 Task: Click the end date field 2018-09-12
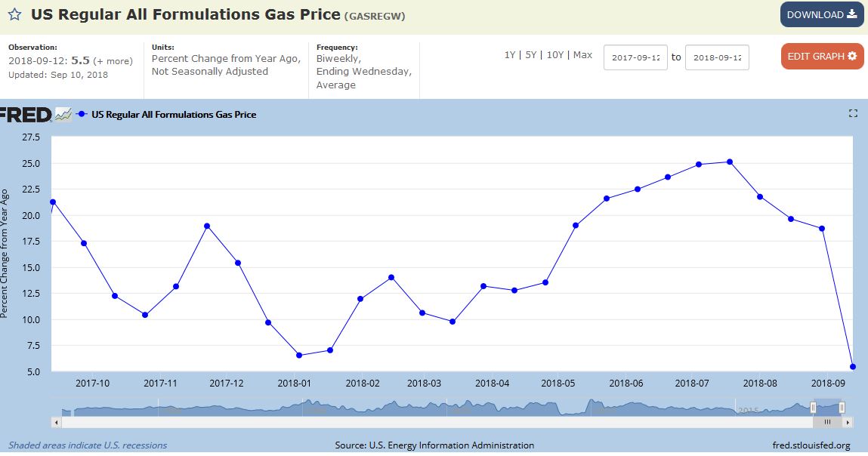pos(717,57)
